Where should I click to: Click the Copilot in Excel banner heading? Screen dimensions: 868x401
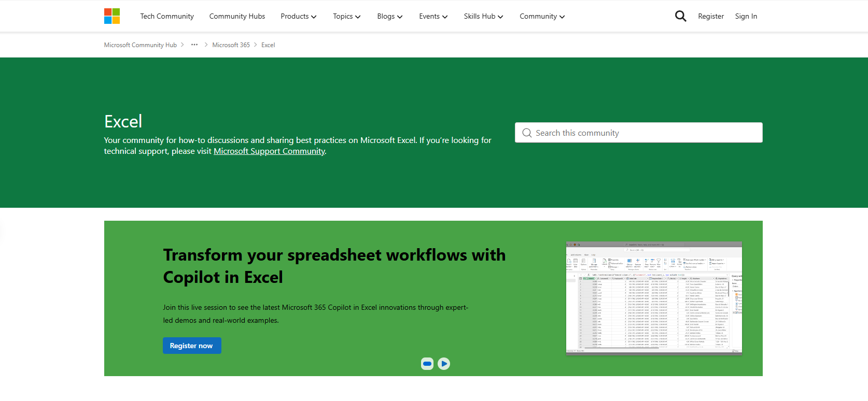pyautogui.click(x=334, y=266)
